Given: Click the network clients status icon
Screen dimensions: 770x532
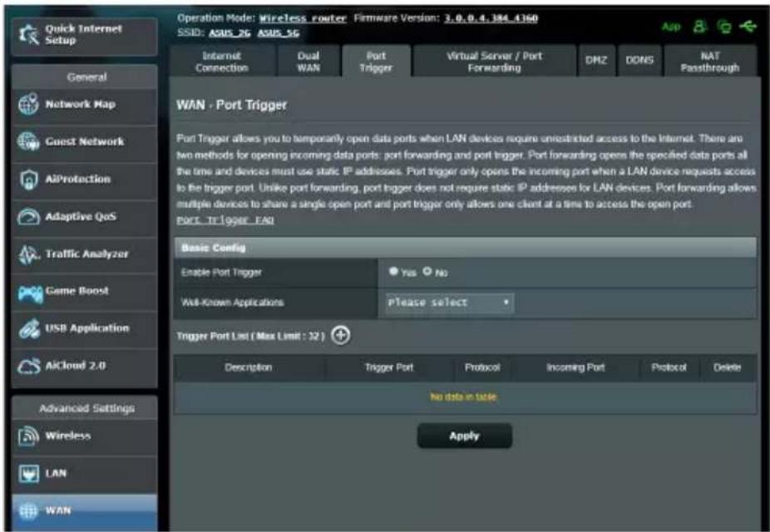Looking at the screenshot, I should [723, 27].
